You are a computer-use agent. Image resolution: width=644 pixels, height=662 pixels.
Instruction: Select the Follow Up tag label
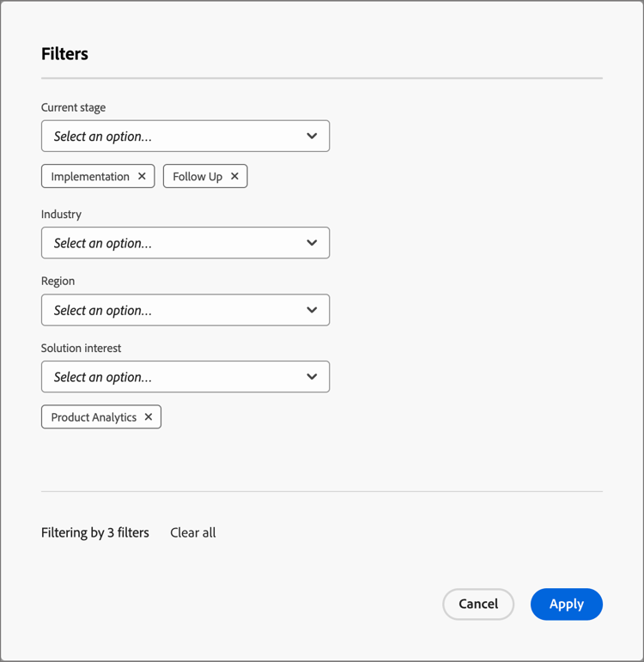coord(197,176)
